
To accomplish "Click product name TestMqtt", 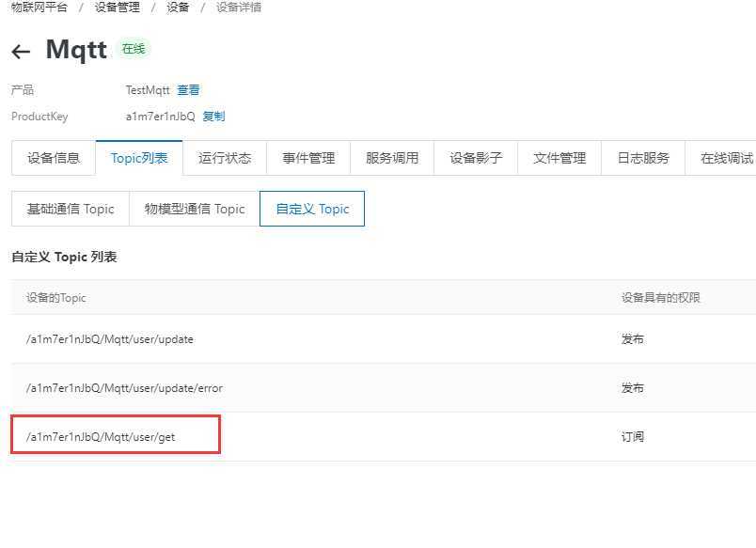I will 148,90.
